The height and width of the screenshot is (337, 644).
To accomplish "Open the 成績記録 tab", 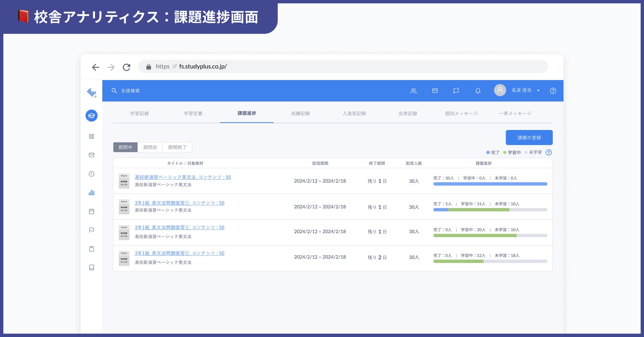I will tap(301, 114).
